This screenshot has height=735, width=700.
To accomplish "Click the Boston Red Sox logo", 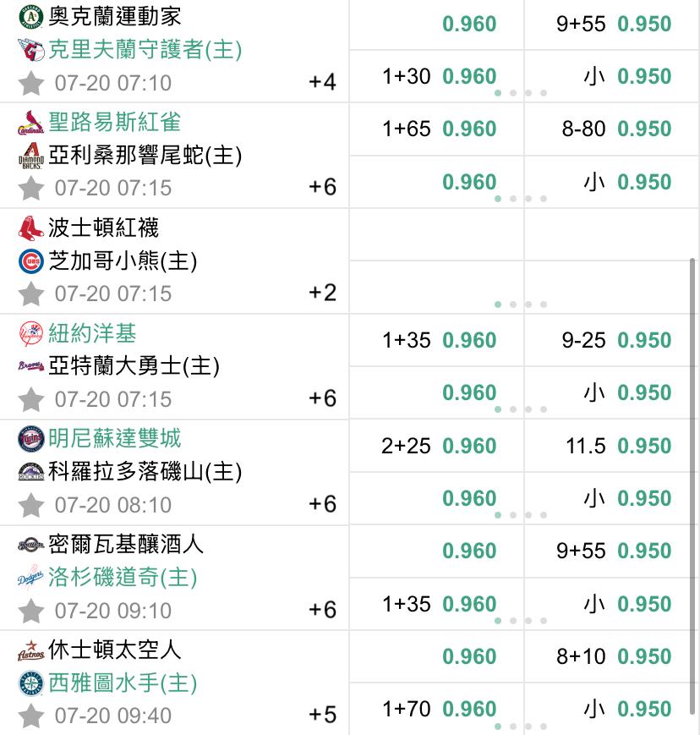I will 30,228.
